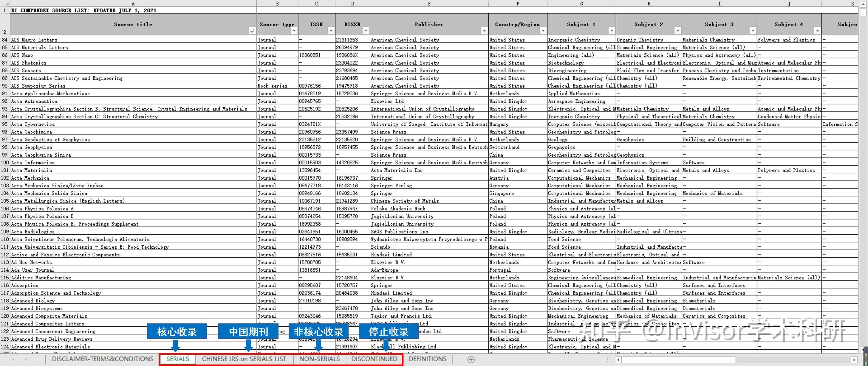Select cell 'ACS Nano'
This screenshot has width=868, height=366.
pyautogui.click(x=133, y=55)
